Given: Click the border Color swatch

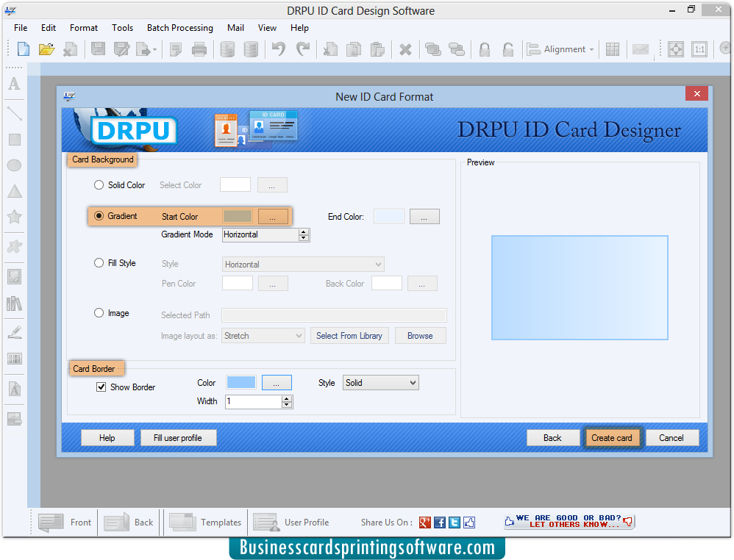Looking at the screenshot, I should tap(241, 382).
